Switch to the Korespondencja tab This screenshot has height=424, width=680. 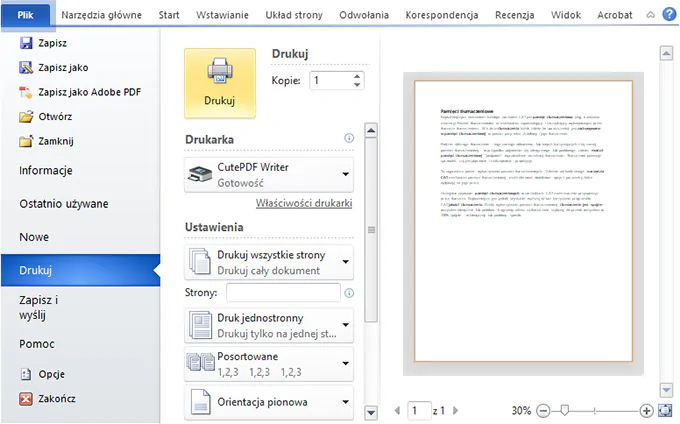[x=442, y=15]
